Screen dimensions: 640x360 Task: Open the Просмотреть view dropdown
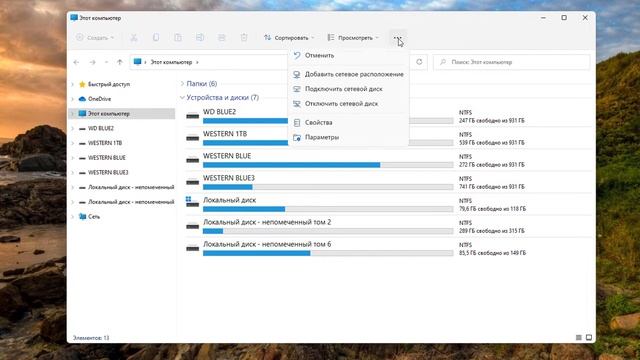point(353,38)
